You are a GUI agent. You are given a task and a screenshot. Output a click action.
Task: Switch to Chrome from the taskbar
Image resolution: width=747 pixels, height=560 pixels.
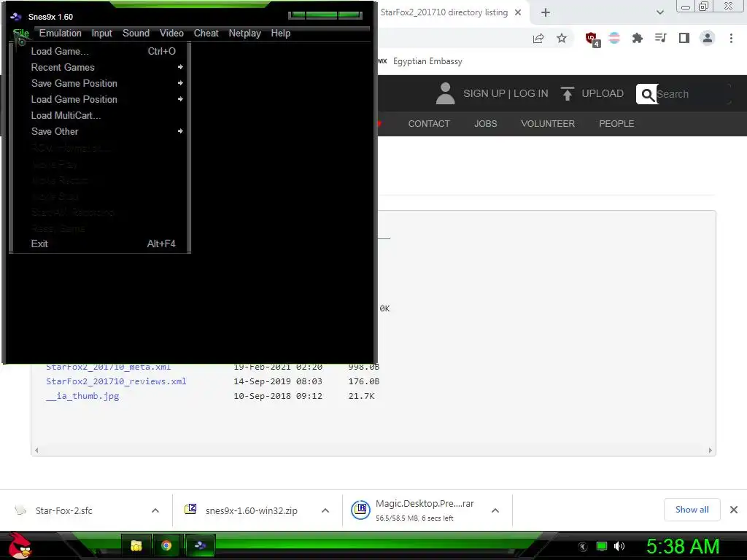[x=167, y=545]
